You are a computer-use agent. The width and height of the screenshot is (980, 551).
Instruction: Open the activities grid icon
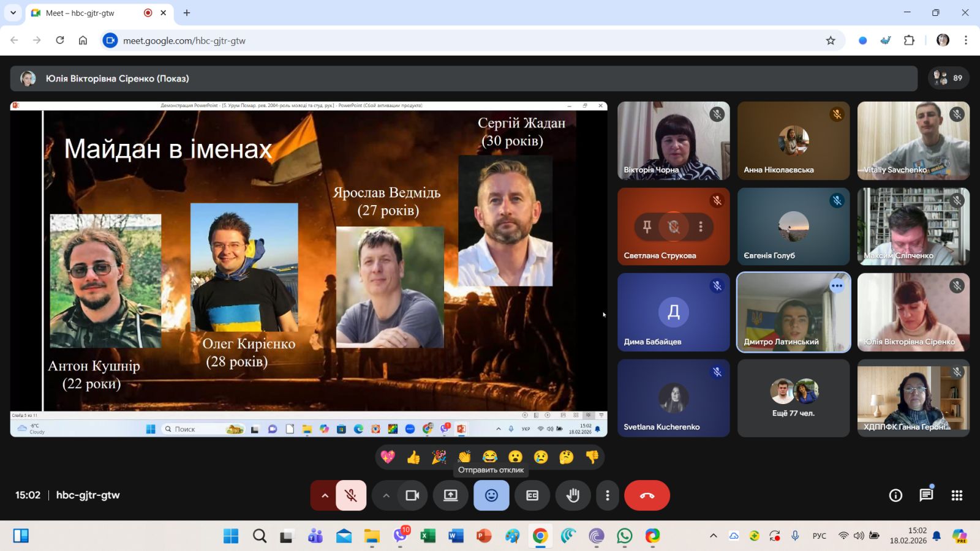pyautogui.click(x=957, y=495)
